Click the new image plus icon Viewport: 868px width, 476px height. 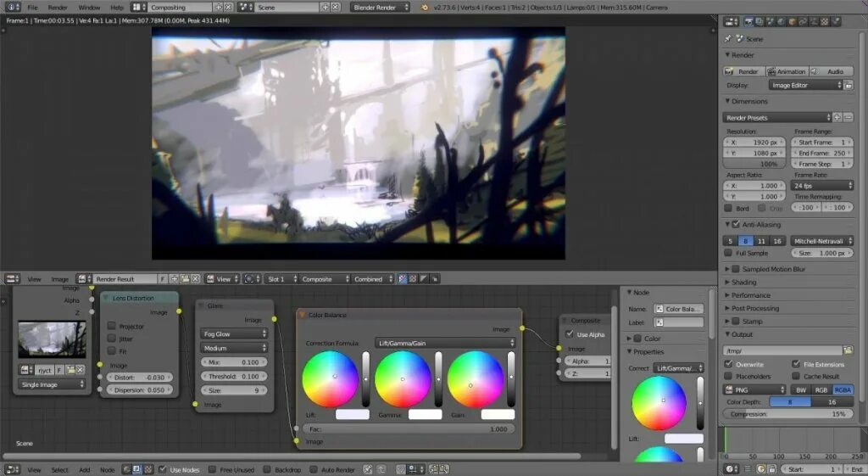point(175,279)
